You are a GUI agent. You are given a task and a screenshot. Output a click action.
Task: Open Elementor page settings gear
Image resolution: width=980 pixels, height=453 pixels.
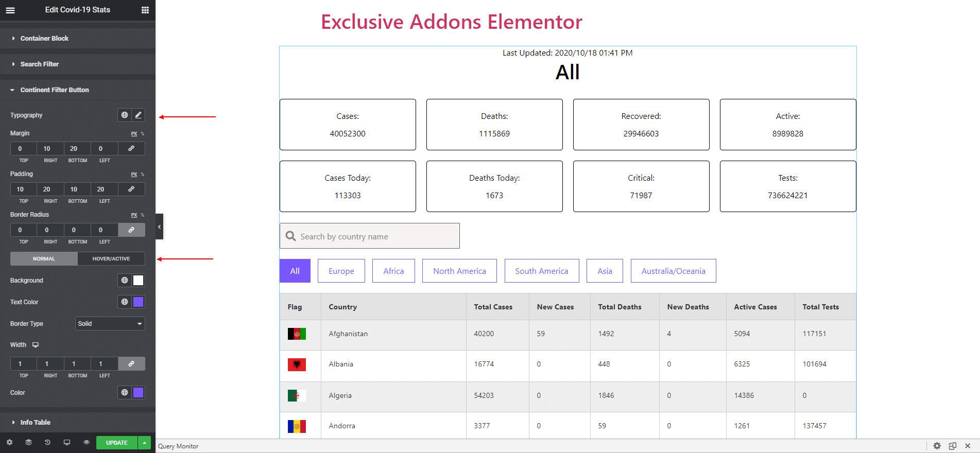pos(9,442)
